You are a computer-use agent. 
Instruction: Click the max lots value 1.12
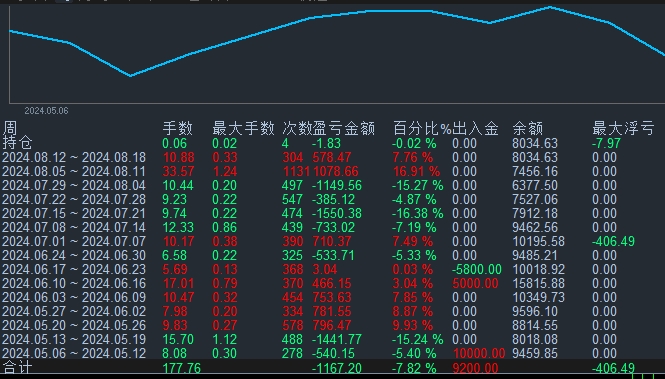pyautogui.click(x=224, y=340)
